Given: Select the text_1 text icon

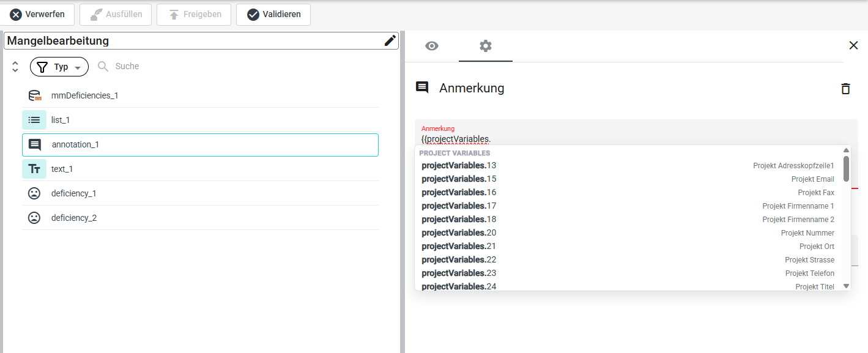Looking at the screenshot, I should click(x=34, y=169).
